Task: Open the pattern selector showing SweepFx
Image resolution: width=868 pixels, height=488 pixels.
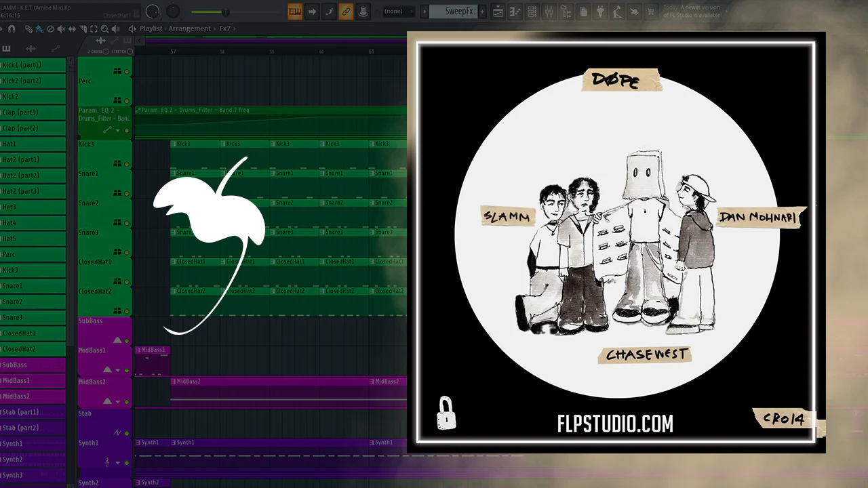Action: tap(454, 11)
